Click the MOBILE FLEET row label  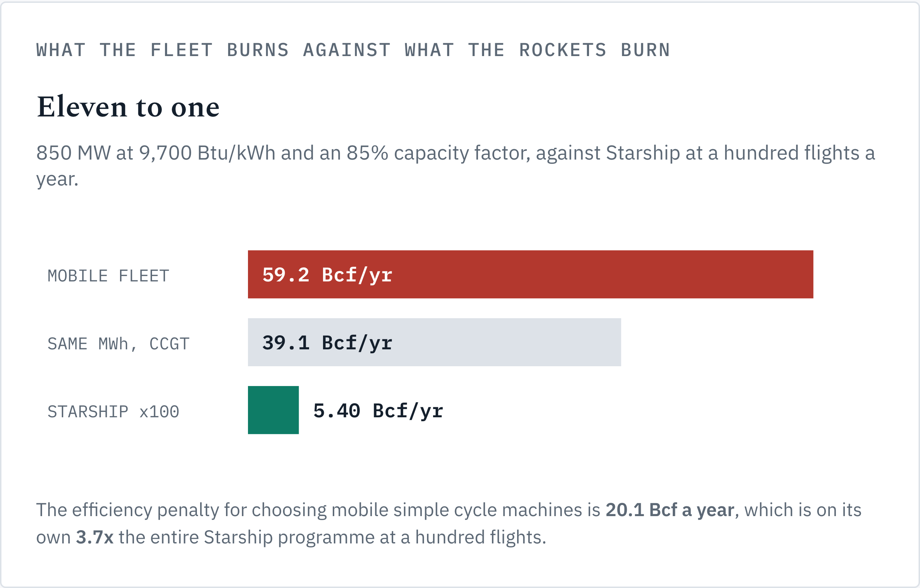[109, 276]
